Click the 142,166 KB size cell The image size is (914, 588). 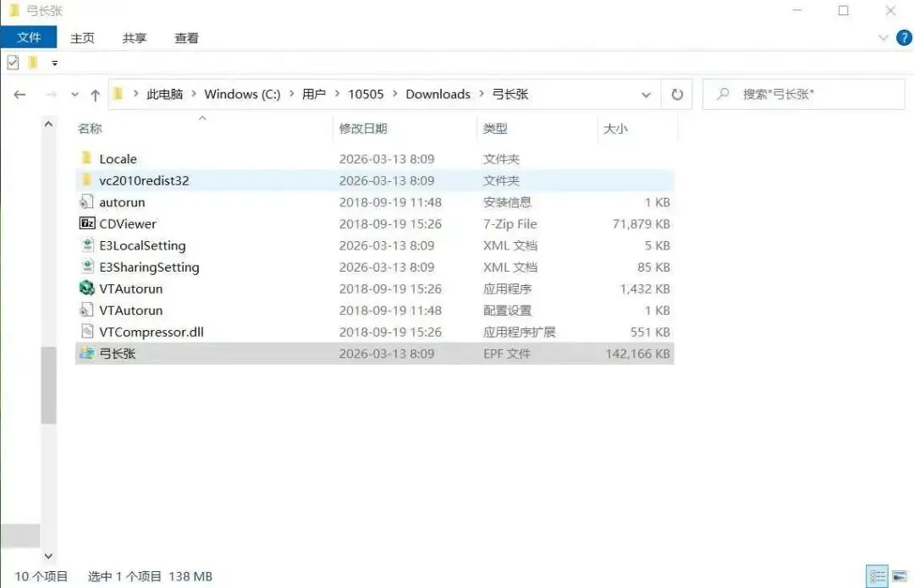(x=637, y=353)
